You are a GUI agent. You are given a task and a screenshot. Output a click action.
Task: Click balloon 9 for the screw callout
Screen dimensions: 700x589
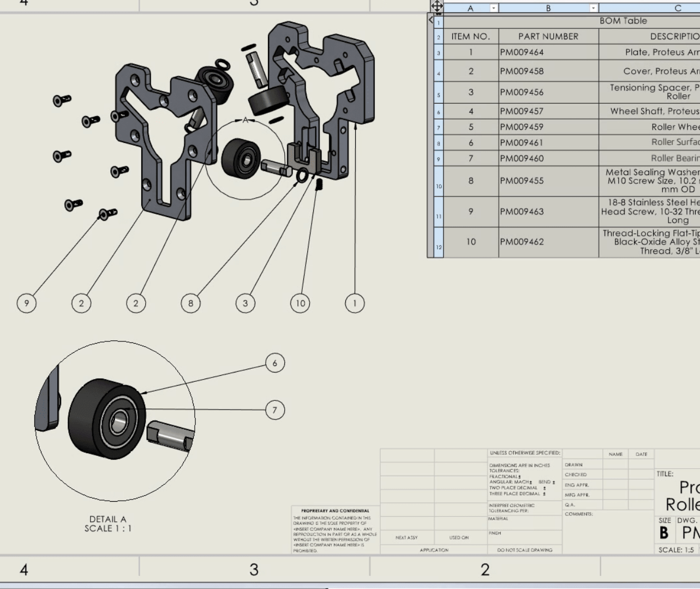[x=27, y=303]
